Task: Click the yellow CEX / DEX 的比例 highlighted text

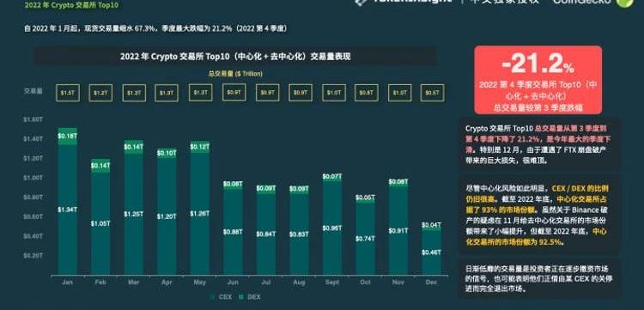Action: [x=580, y=188]
